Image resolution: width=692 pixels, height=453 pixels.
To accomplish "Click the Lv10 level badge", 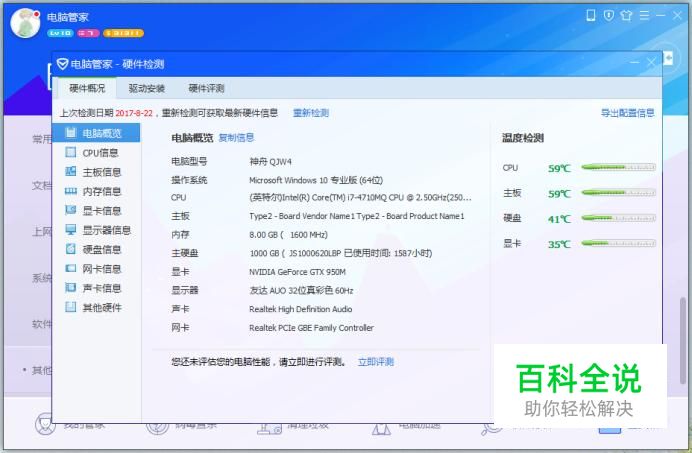I will pos(60,33).
